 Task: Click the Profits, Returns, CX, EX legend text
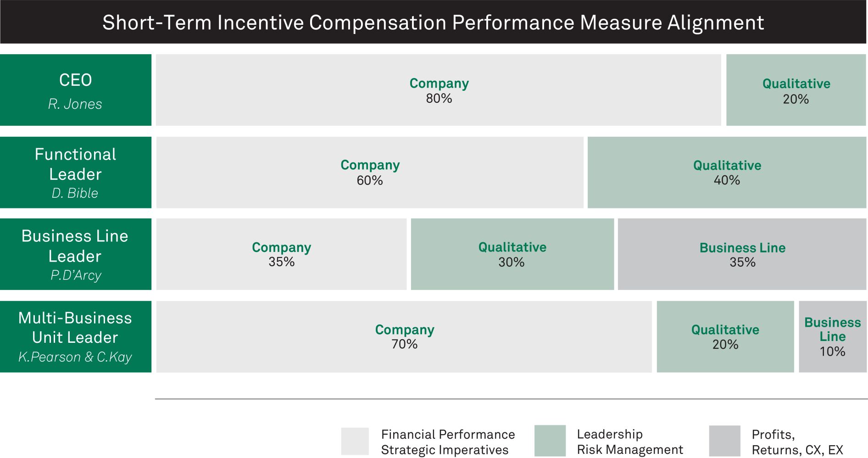click(797, 442)
